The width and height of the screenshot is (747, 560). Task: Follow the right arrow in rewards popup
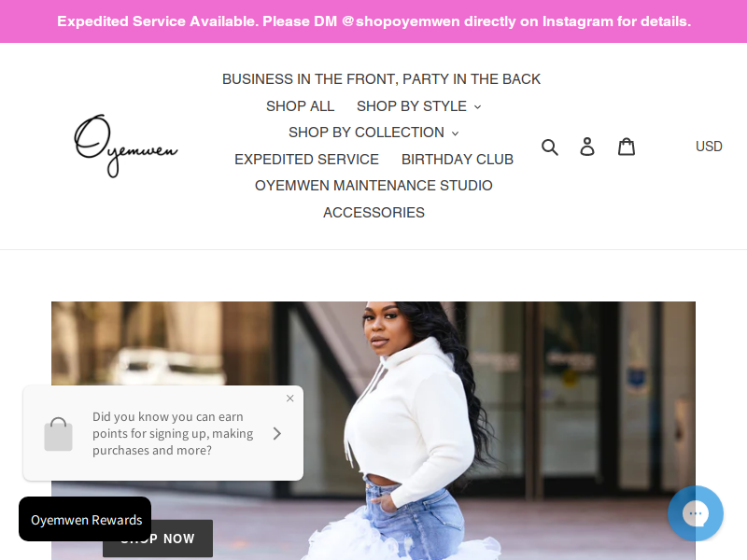pyautogui.click(x=277, y=433)
